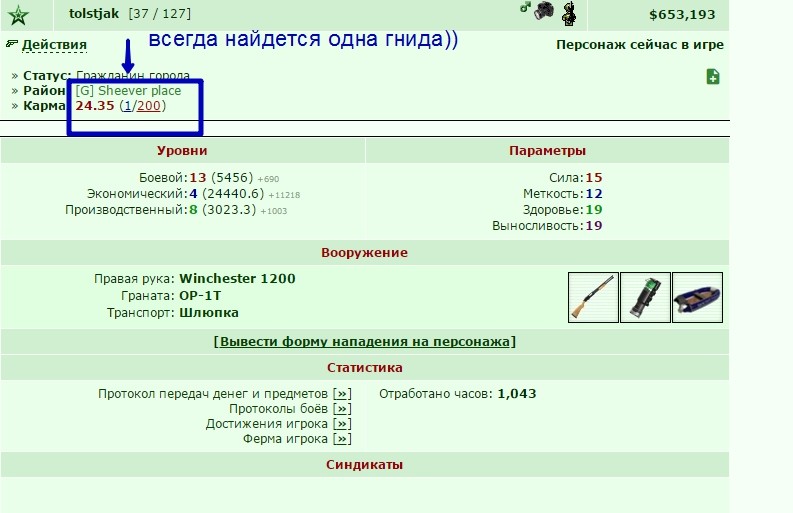Click the Производственный level value 8

click(x=193, y=209)
